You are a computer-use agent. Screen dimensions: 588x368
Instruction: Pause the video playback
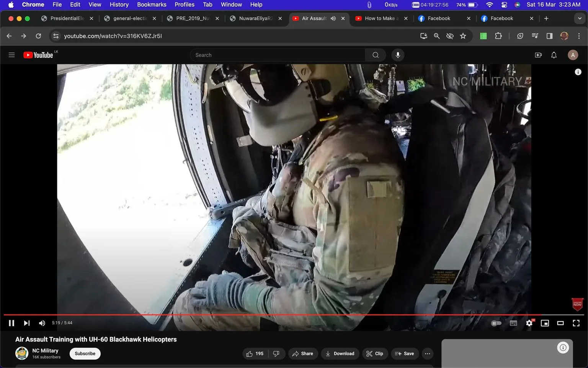pos(11,323)
